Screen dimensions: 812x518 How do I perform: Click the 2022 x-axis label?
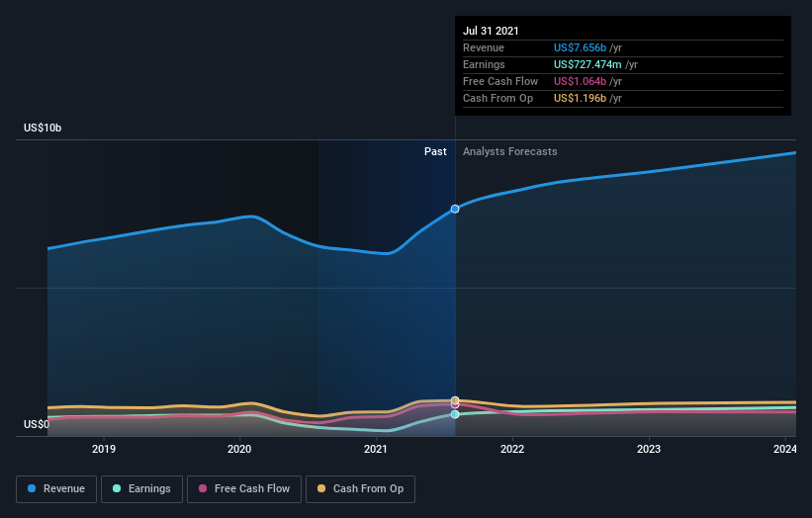tap(512, 449)
